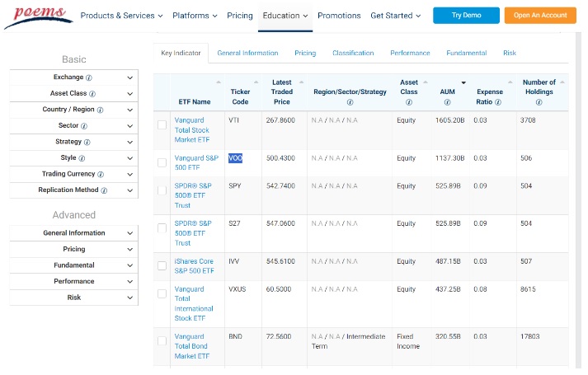Click info icon under Asset Class column header
The height and width of the screenshot is (375, 588).
click(x=409, y=102)
